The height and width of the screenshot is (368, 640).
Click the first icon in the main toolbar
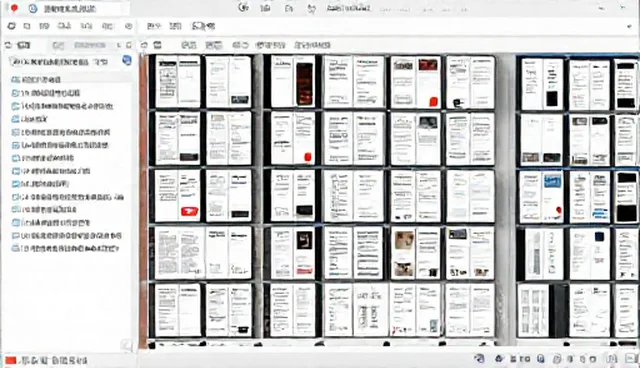[11, 26]
